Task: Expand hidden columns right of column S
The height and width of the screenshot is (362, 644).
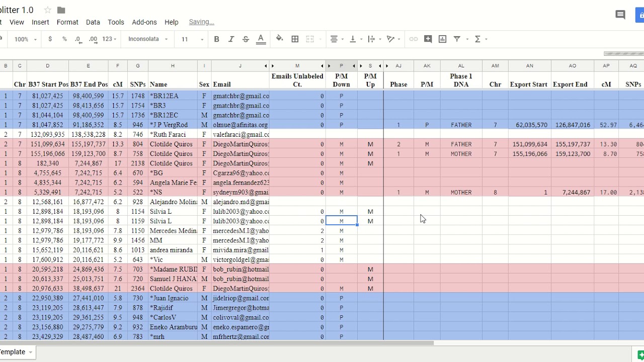Action: pos(380,66)
